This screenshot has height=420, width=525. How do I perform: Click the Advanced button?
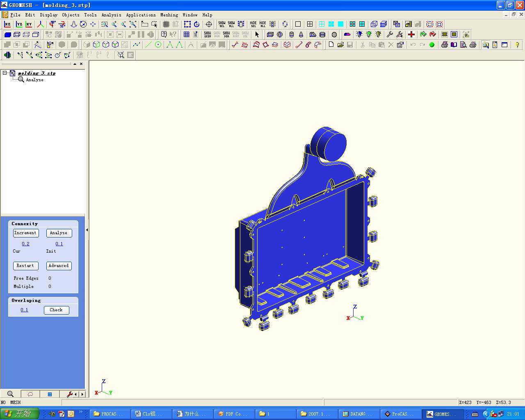(x=59, y=266)
